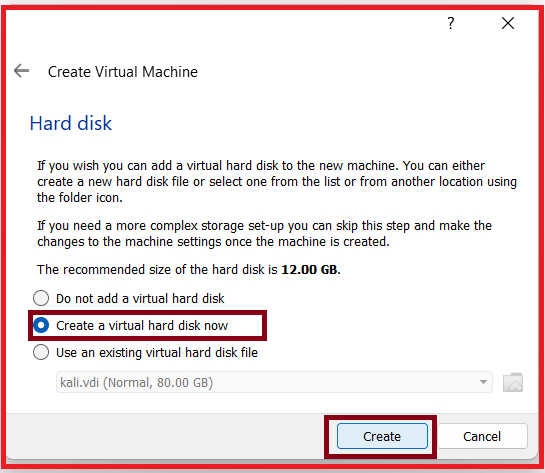Browse for disk file using folder icon
The height and width of the screenshot is (473, 545).
coord(513,382)
